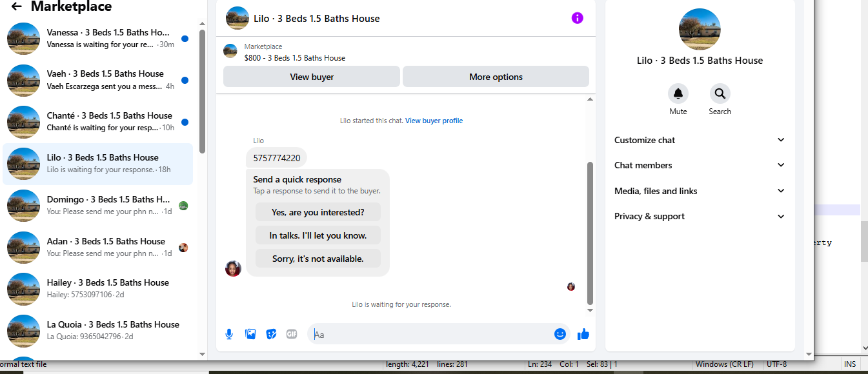Open Hailey conversation
This screenshot has width=868, height=374.
pos(98,289)
